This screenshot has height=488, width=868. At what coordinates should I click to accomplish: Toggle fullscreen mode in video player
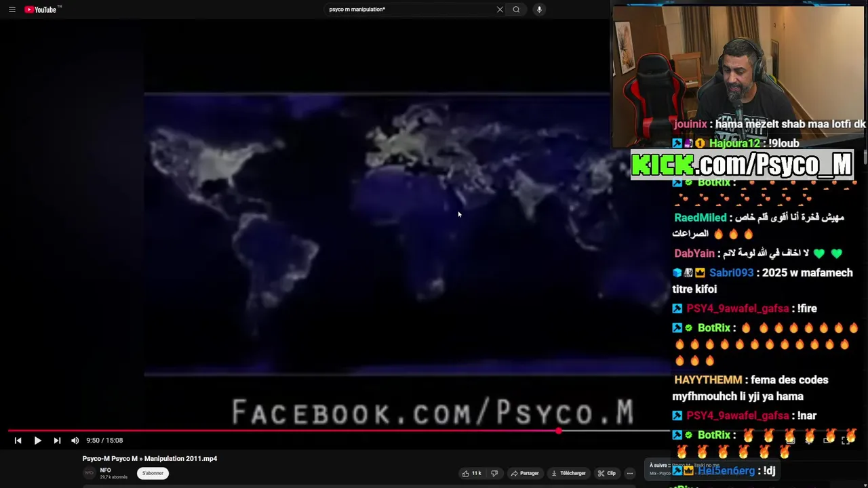pos(846,441)
